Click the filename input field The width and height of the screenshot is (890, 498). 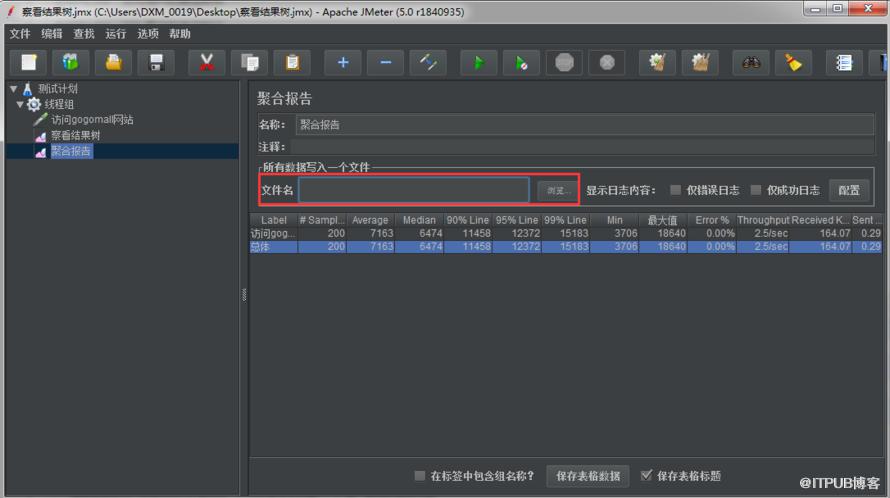(x=414, y=190)
